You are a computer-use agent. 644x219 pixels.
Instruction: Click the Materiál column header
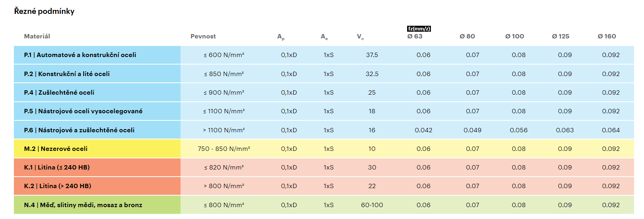(37, 36)
